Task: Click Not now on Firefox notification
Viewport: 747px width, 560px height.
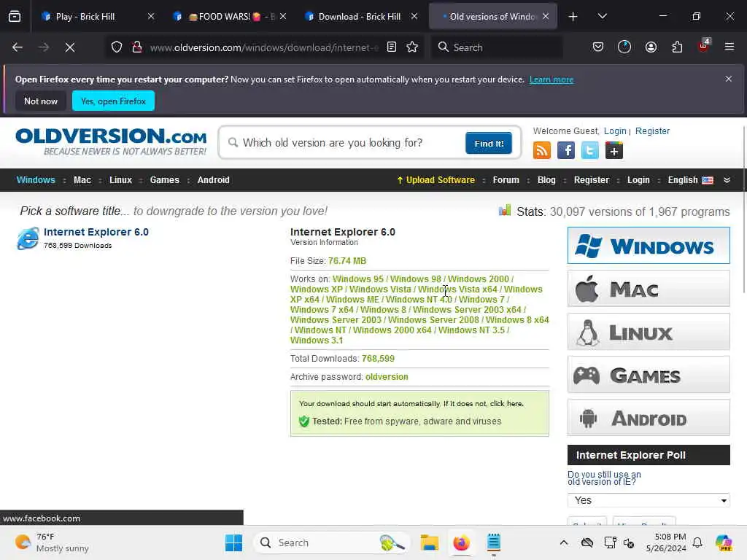Action: point(41,101)
